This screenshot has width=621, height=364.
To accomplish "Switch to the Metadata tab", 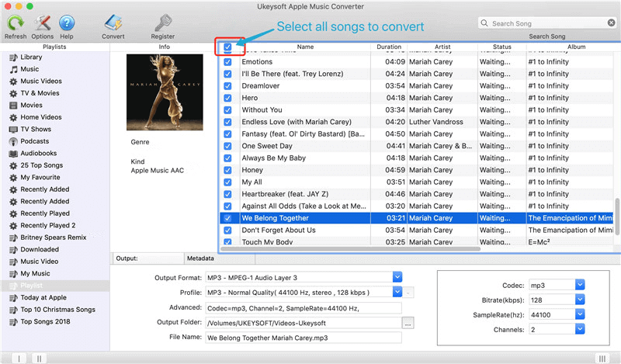I will (220, 258).
